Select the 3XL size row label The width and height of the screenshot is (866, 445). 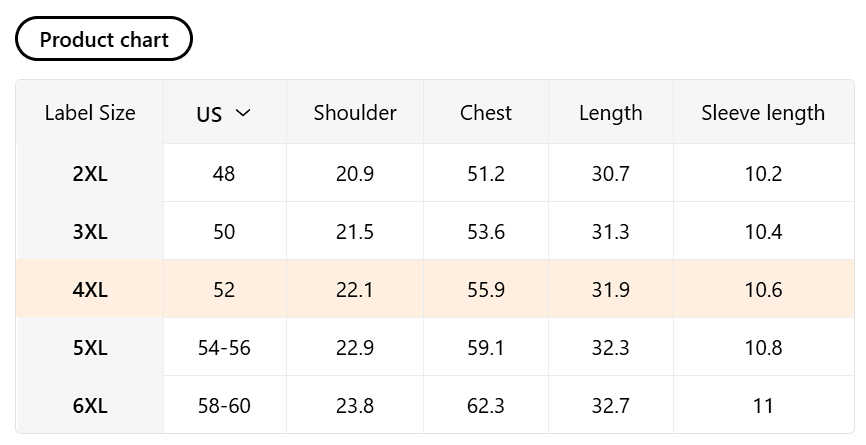(x=90, y=232)
